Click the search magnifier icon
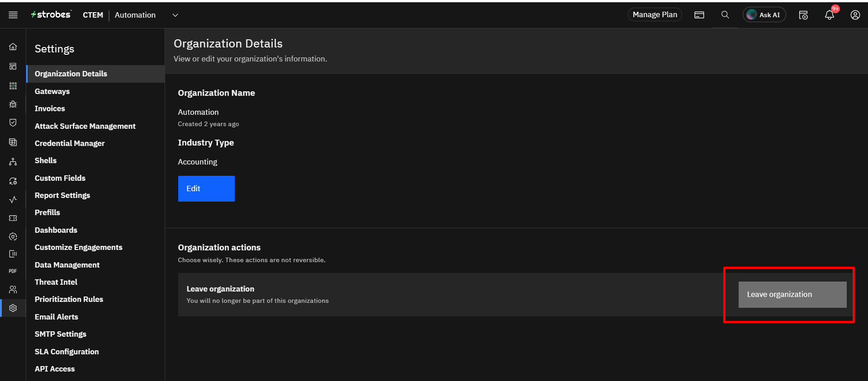The image size is (868, 381). (x=725, y=15)
